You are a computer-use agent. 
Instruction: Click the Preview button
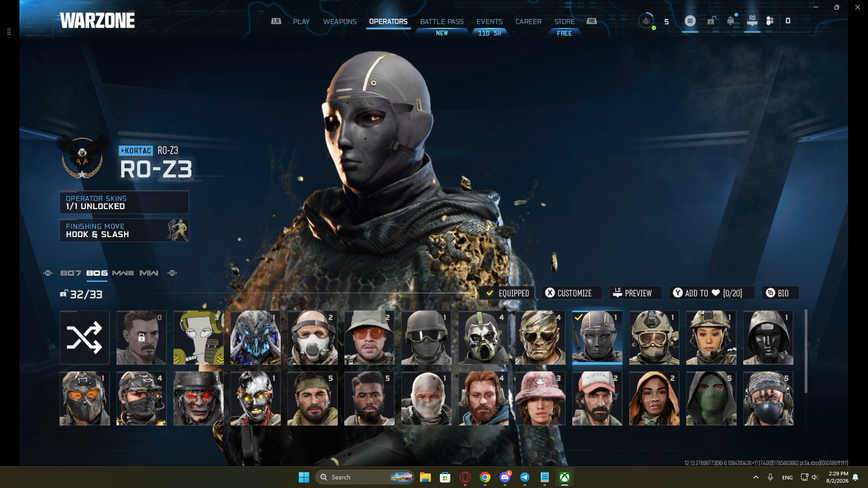pos(635,293)
